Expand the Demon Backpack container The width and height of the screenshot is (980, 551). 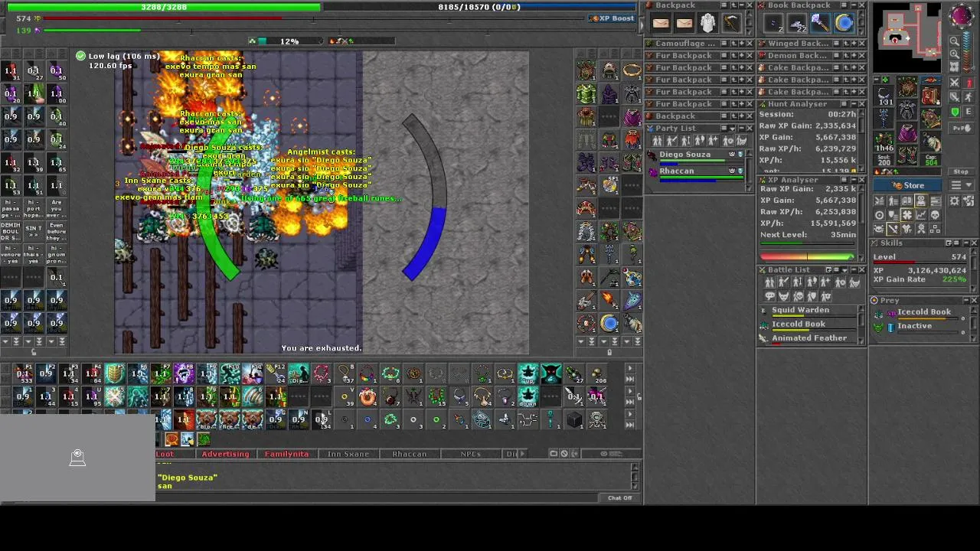point(853,56)
